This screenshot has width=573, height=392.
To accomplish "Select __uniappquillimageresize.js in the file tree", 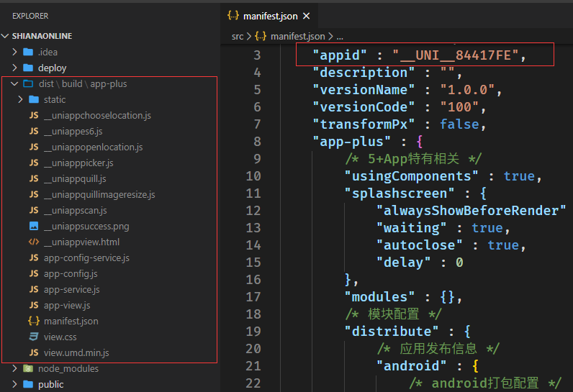I will 99,194.
